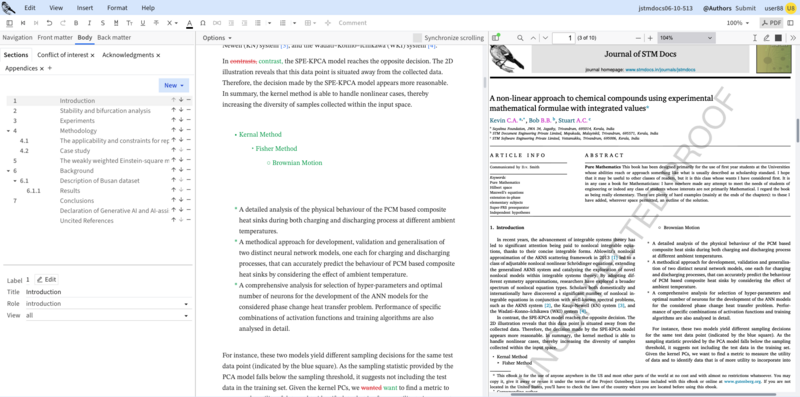800x397 pixels.
Task: Open the 100% editor zoom dropdown
Action: tap(738, 23)
